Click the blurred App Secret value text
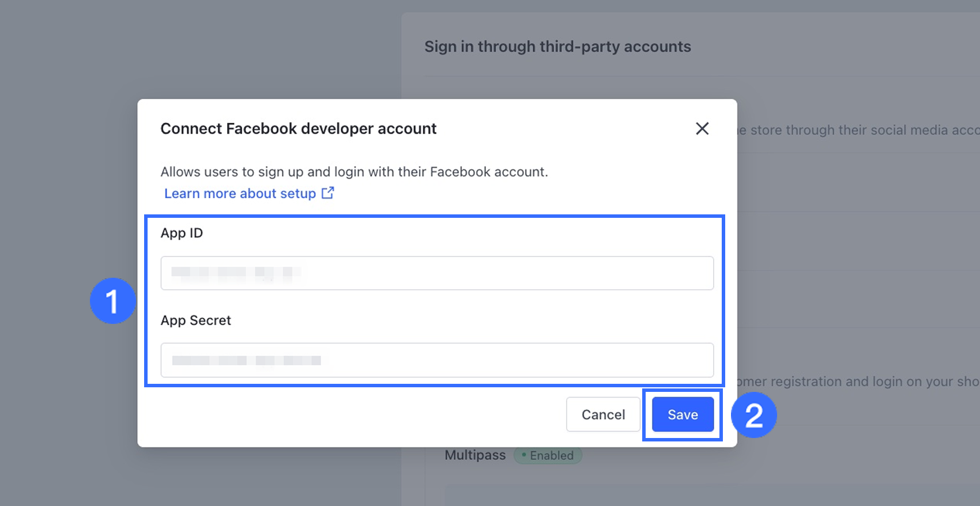 pos(246,360)
